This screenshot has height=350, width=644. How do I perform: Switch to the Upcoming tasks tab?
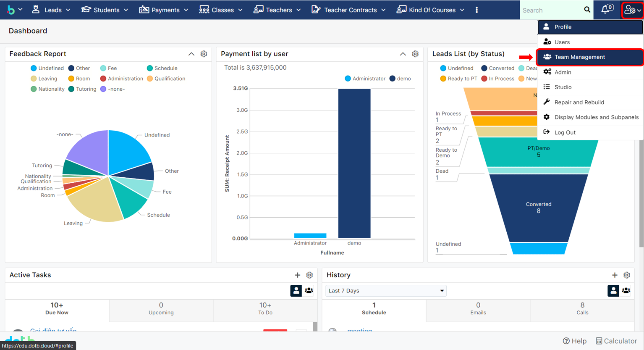point(161,308)
